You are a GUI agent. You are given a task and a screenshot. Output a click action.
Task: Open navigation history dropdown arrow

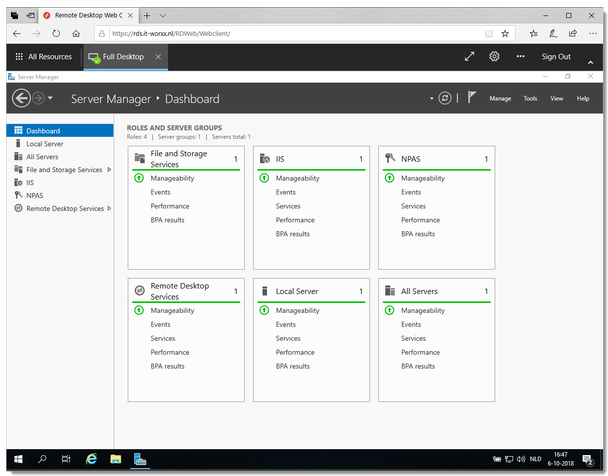pyautogui.click(x=50, y=98)
